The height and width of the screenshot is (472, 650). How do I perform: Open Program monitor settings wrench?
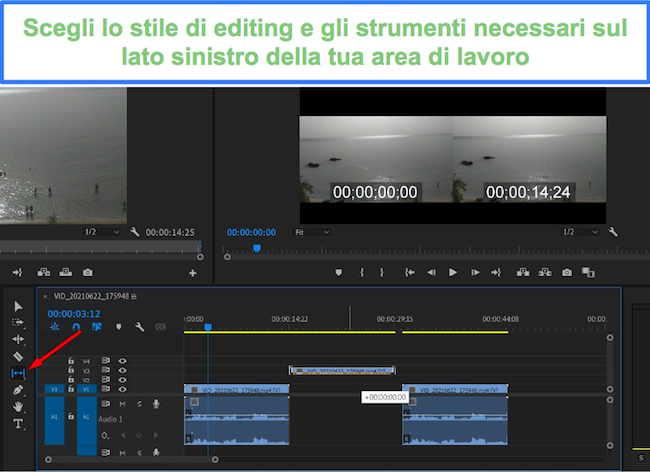[x=613, y=232]
